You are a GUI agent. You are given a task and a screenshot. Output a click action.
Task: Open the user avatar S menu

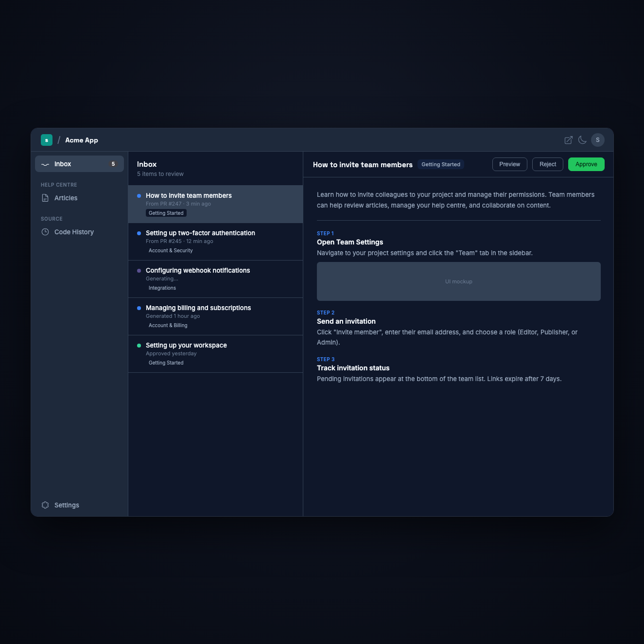[598, 140]
